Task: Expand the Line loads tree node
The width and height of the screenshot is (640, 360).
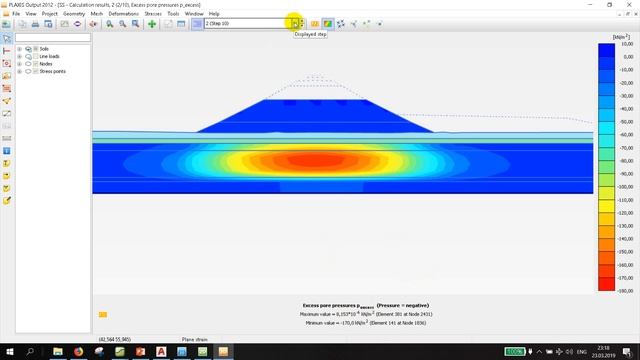Action: 19,56
